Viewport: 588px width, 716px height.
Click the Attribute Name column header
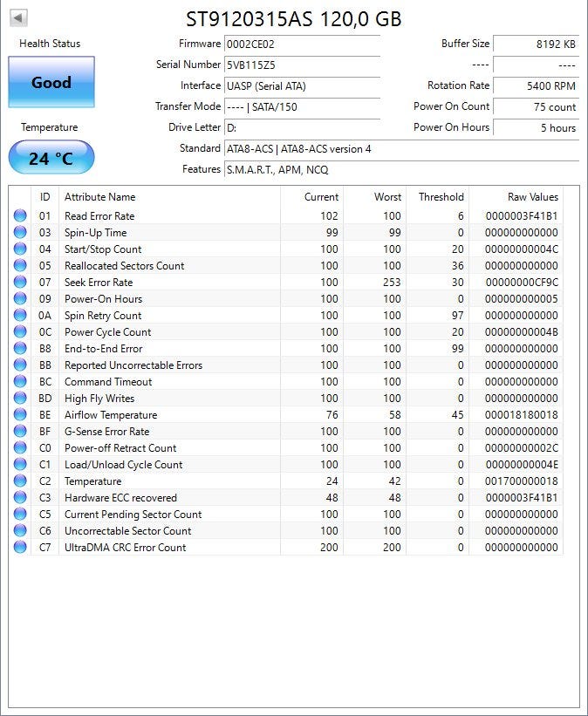[x=100, y=197]
